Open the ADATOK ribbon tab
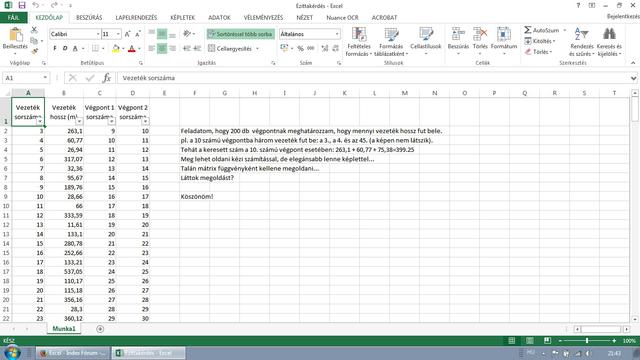Screen dimensions: 640x360 (x=219, y=18)
